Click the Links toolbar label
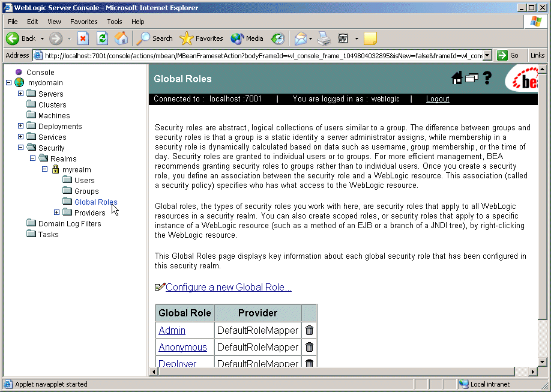 (537, 55)
